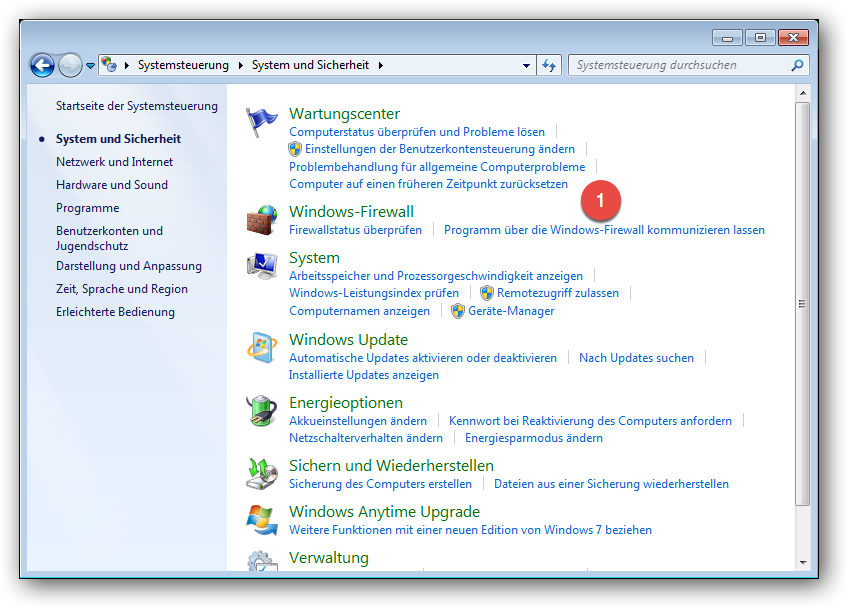Open the Sichern und Wiederherstellen icon
This screenshot has width=848, height=608.
pos(262,474)
